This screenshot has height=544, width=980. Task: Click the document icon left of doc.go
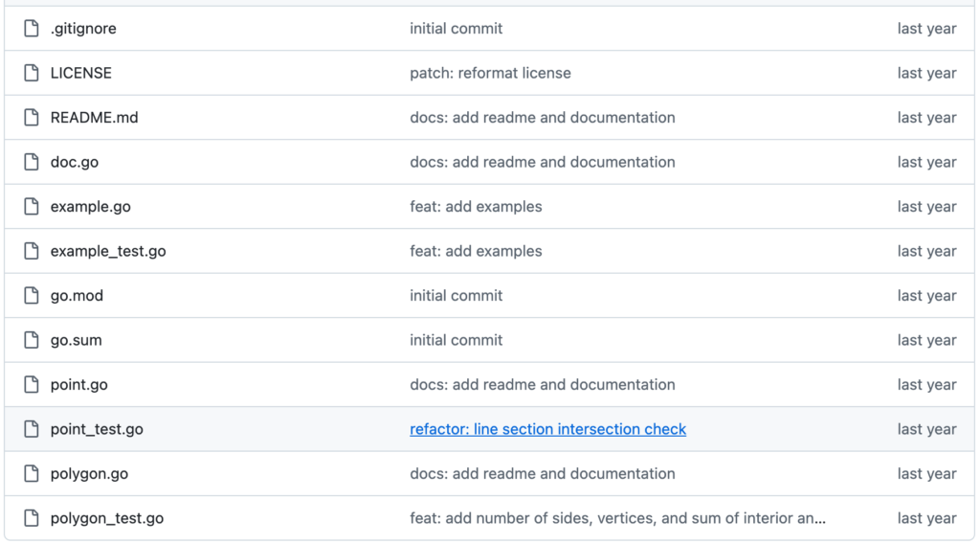coord(32,162)
